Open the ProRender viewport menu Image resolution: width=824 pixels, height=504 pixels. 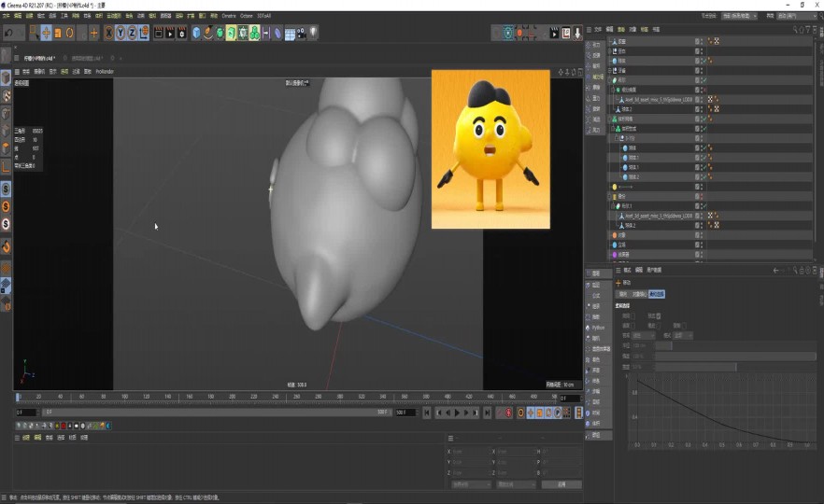[x=105, y=71]
